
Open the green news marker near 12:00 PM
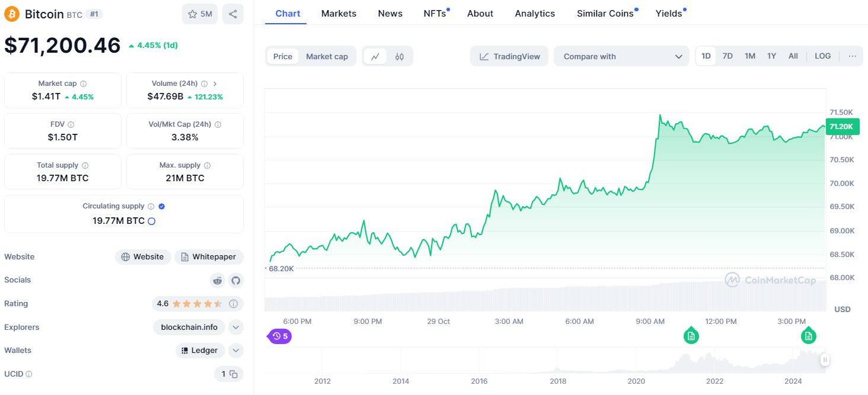coord(691,336)
